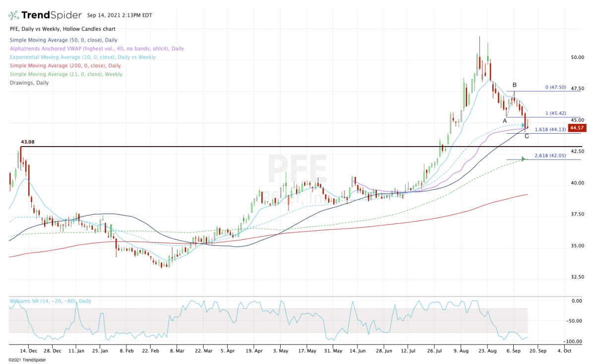Expand the Drawings, Daily legend entry
595x364 pixels.
point(29,83)
